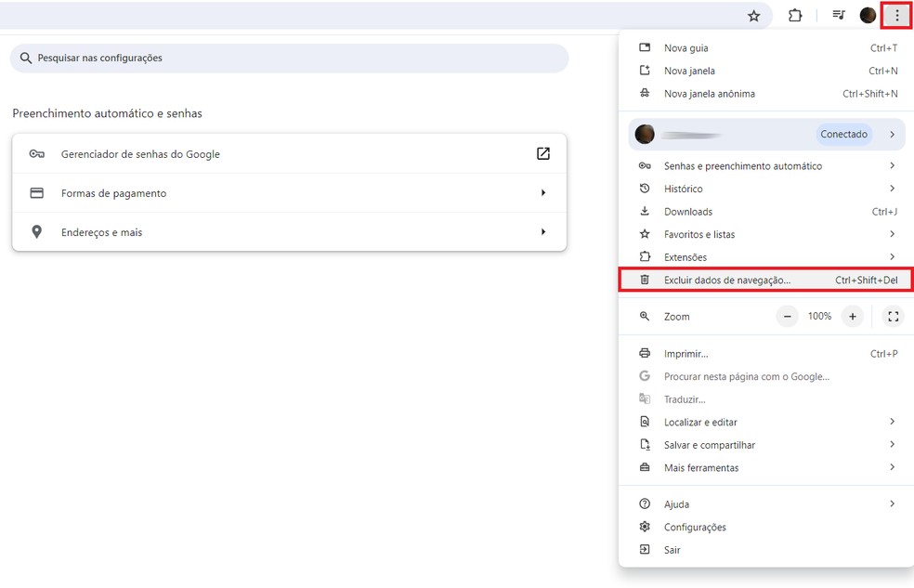Click the profile avatar in the toolbar
Viewport: 914px width, 588px height.
[868, 15]
